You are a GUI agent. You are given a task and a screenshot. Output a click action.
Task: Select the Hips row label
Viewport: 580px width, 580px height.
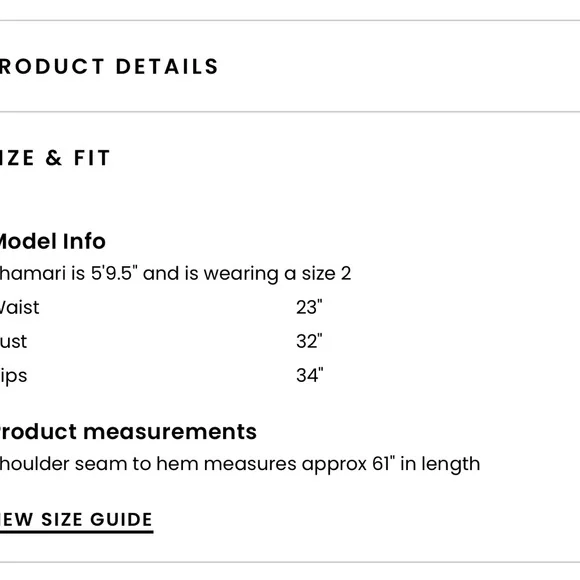coord(13,376)
